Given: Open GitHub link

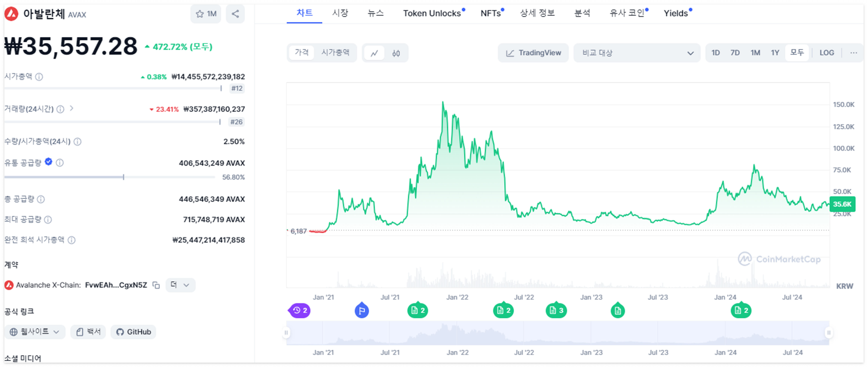Looking at the screenshot, I should click(133, 332).
